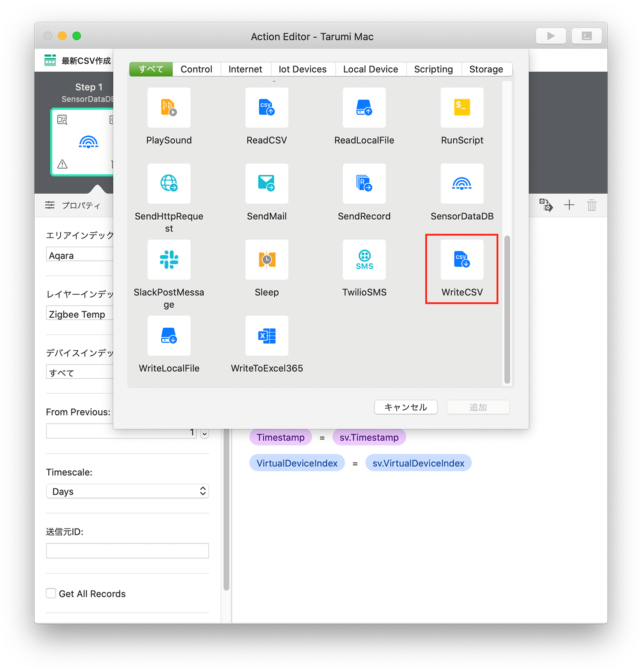
Task: Click the キャンセル button
Action: click(406, 407)
